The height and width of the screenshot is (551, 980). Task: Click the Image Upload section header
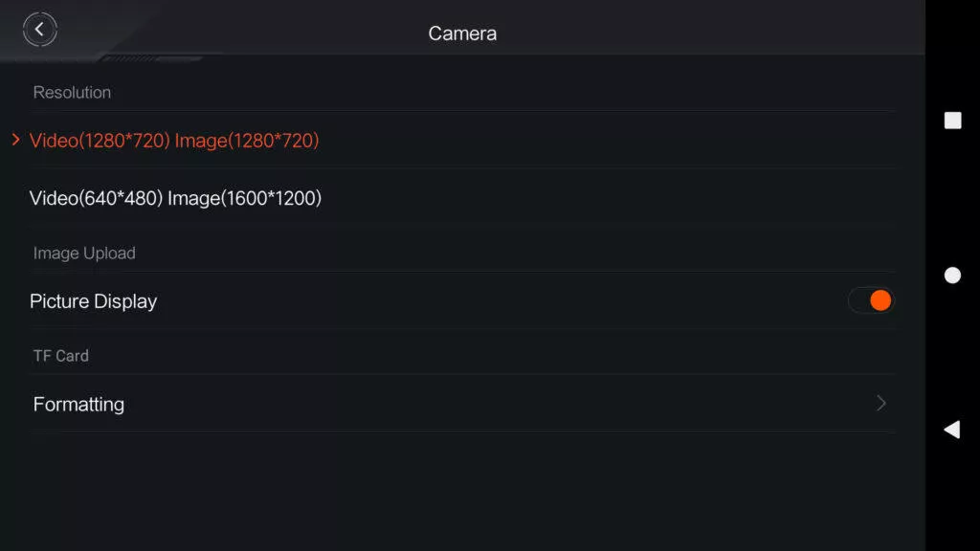[x=84, y=253]
